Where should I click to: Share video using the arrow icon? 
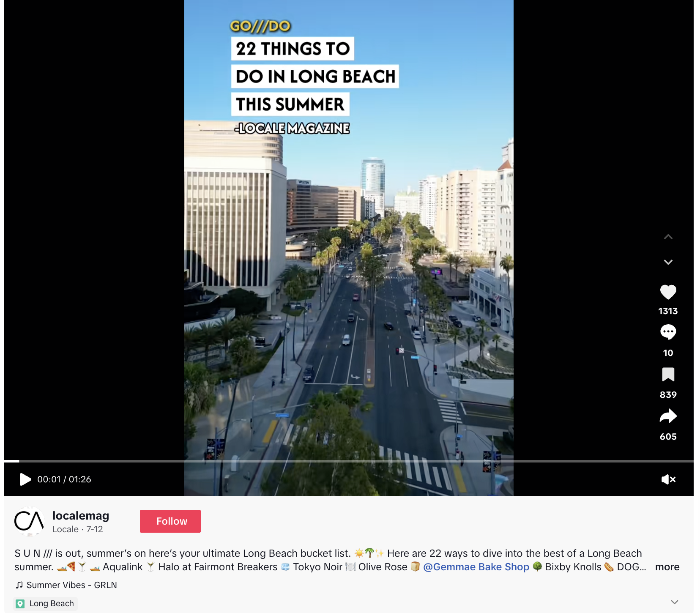click(668, 416)
